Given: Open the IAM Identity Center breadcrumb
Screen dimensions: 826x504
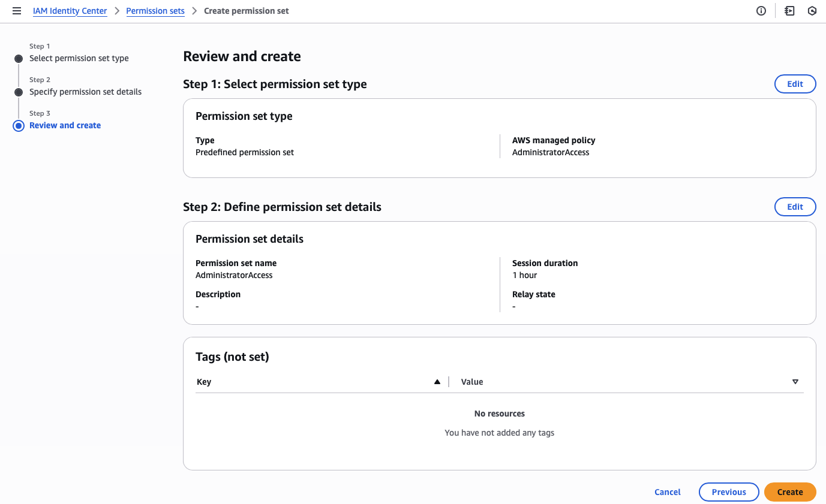Looking at the screenshot, I should click(x=70, y=11).
